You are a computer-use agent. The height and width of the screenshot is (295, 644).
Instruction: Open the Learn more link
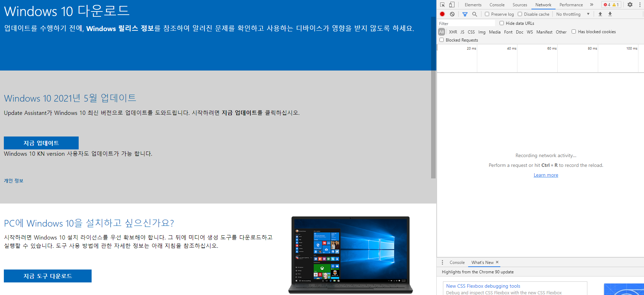546,175
